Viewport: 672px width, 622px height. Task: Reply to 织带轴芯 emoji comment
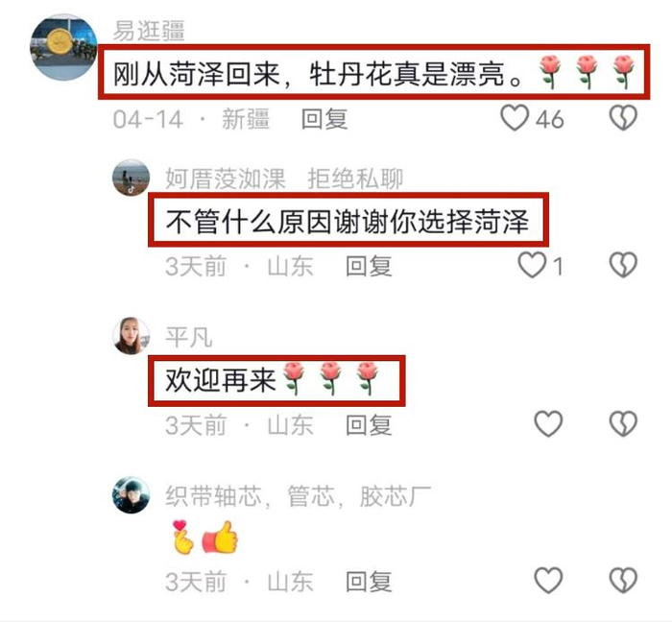click(369, 582)
